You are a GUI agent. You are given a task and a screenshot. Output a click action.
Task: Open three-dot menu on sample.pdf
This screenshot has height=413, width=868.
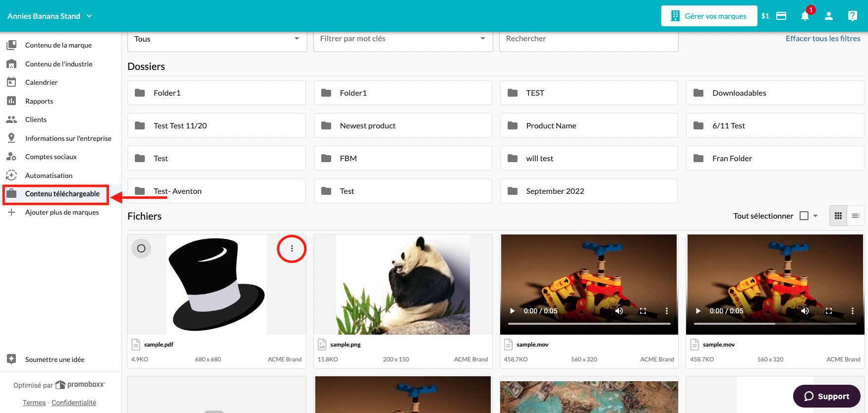click(x=291, y=248)
